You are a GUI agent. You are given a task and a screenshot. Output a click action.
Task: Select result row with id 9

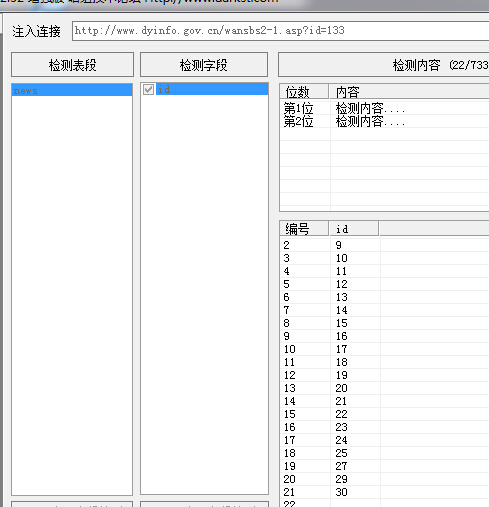click(x=385, y=245)
